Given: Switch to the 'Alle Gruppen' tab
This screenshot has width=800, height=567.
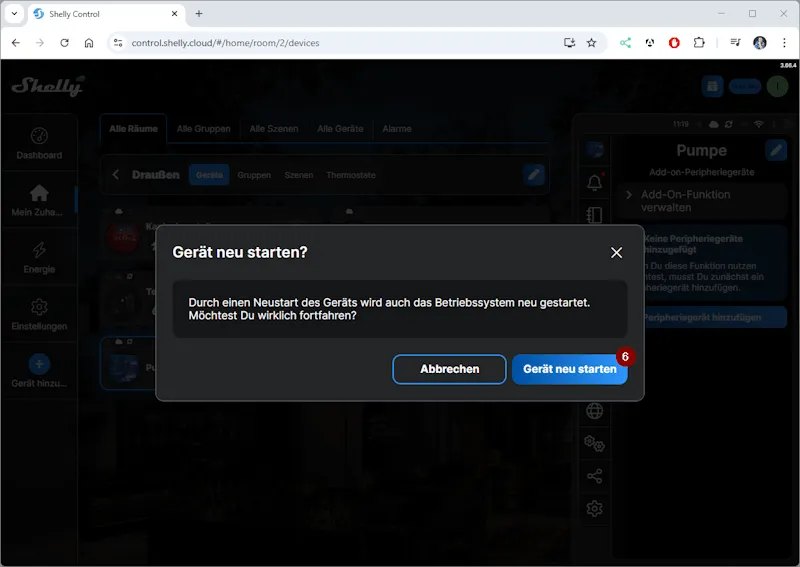Looking at the screenshot, I should [204, 128].
